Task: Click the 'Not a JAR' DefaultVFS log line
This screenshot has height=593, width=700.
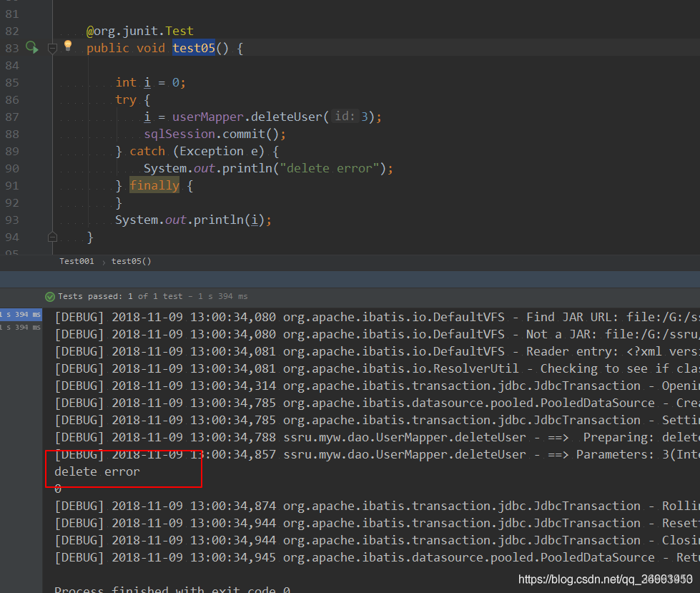Action: (x=377, y=335)
